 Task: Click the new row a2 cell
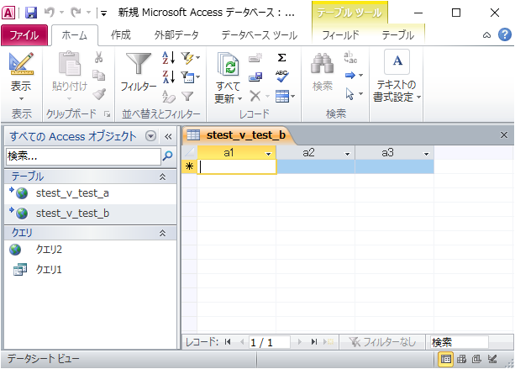(315, 167)
